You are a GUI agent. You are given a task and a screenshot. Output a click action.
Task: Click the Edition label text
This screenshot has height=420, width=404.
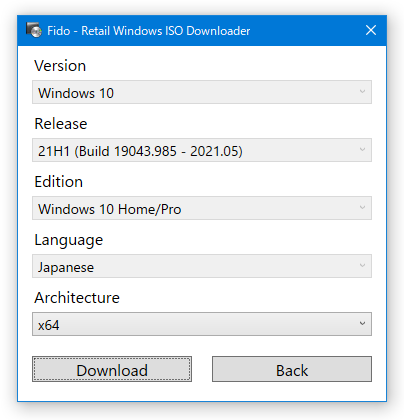(x=58, y=182)
